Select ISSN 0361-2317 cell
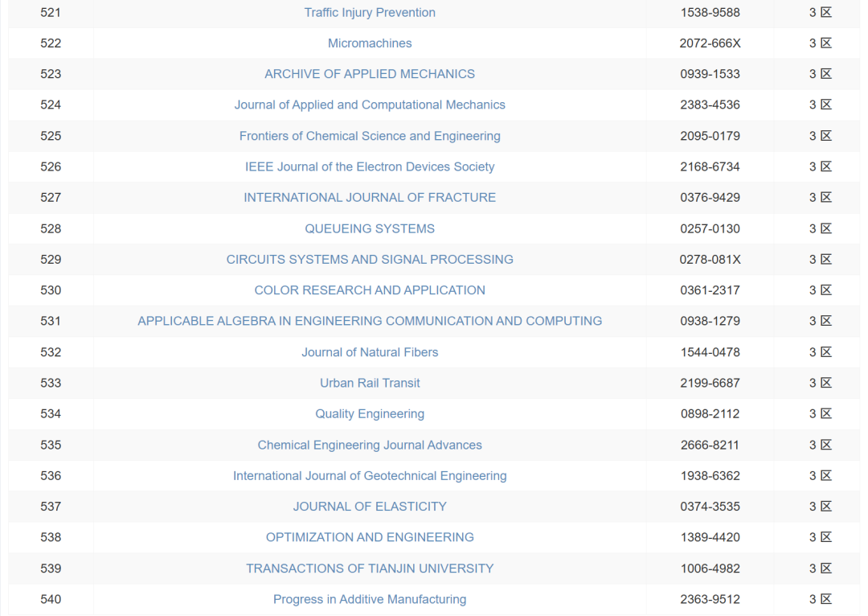The height and width of the screenshot is (616, 868). 710,290
